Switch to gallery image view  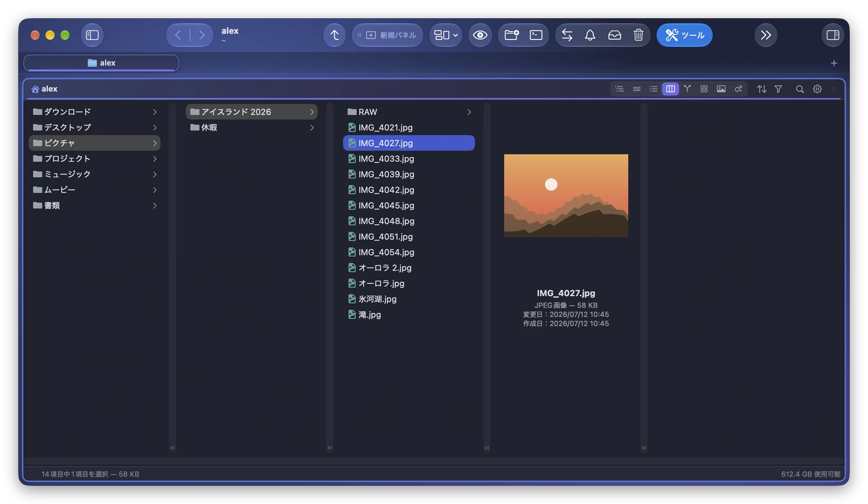tap(721, 89)
